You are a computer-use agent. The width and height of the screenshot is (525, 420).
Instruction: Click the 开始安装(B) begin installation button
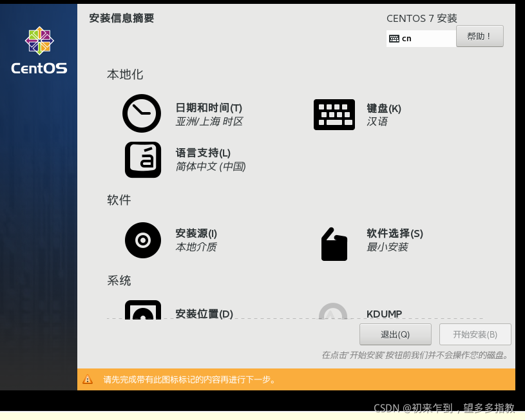[475, 334]
